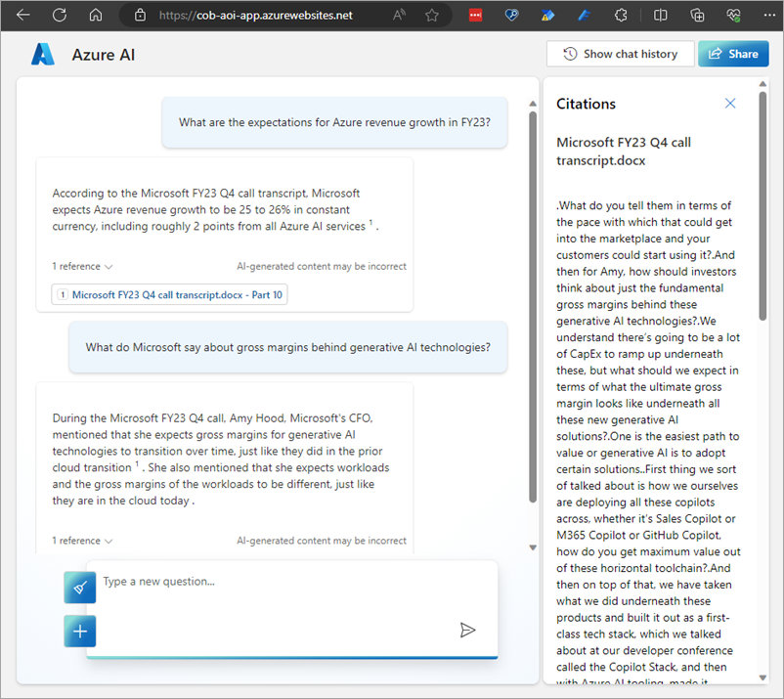Open the red password manager extension
The height and width of the screenshot is (699, 784).
pyautogui.click(x=475, y=15)
